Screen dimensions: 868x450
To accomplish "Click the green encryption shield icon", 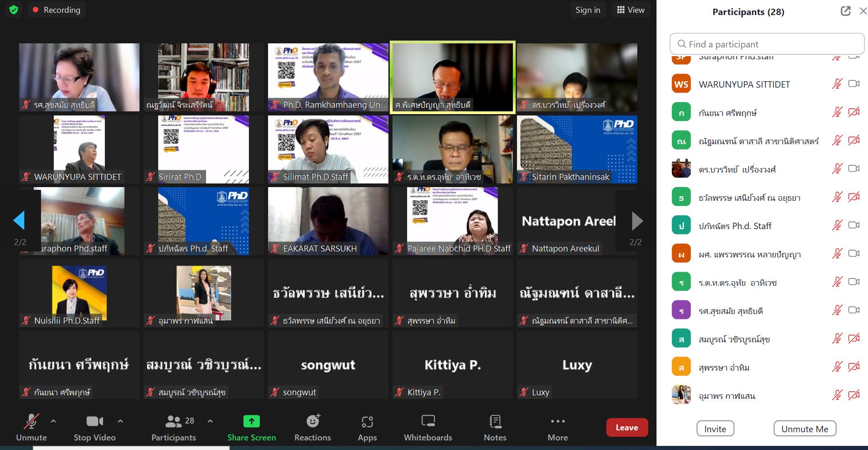I will (14, 10).
